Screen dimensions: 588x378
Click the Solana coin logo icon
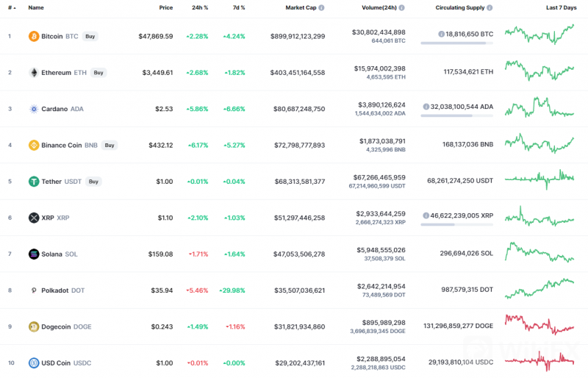pyautogui.click(x=34, y=254)
